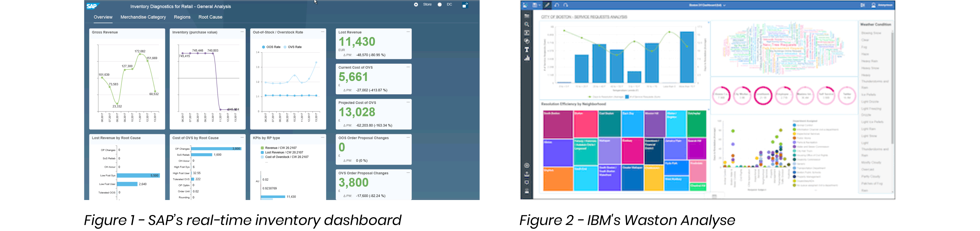Open the Root Cause tab
Screen dimensions: 980x231
(x=210, y=17)
